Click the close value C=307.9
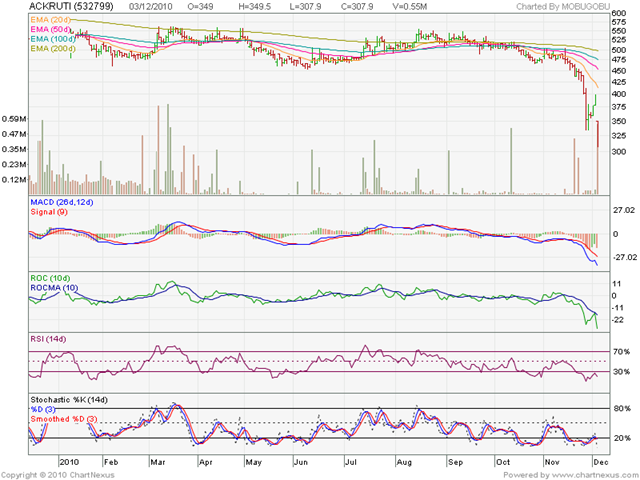 pyautogui.click(x=357, y=7)
